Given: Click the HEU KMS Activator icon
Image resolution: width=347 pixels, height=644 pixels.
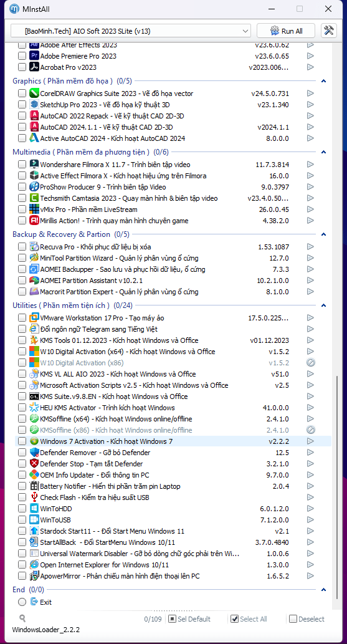Looking at the screenshot, I should pos(34,408).
